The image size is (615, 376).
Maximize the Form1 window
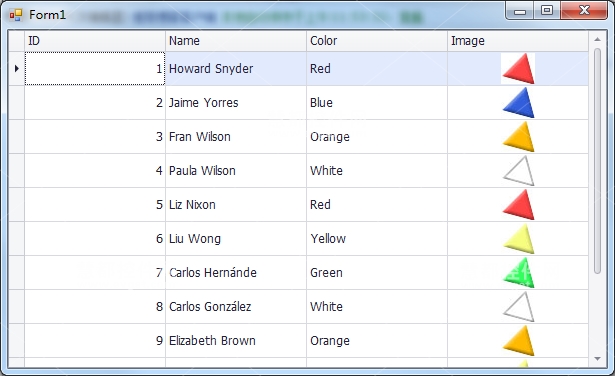pos(547,10)
